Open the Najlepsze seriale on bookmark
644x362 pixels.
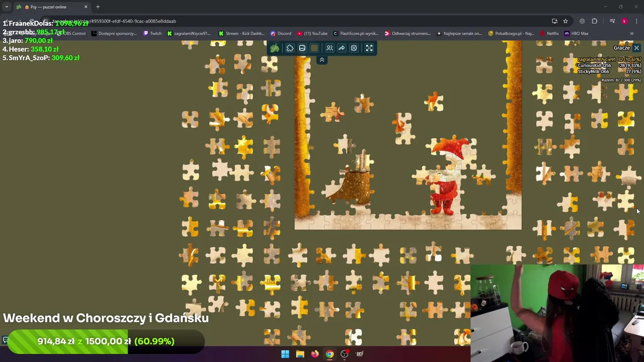(459, 34)
